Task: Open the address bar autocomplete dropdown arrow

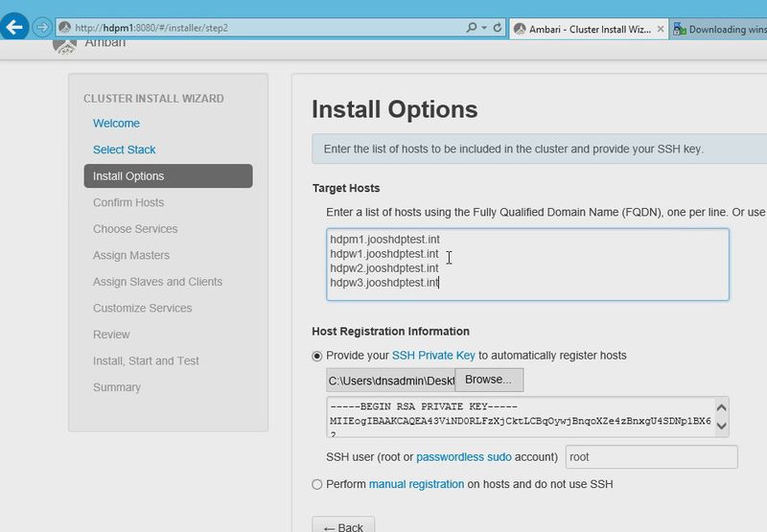Action: tap(484, 28)
